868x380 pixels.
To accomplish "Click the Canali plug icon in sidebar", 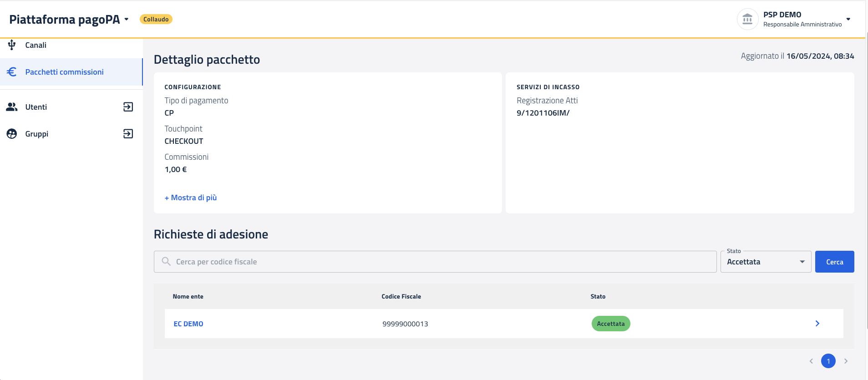I will click(x=12, y=45).
